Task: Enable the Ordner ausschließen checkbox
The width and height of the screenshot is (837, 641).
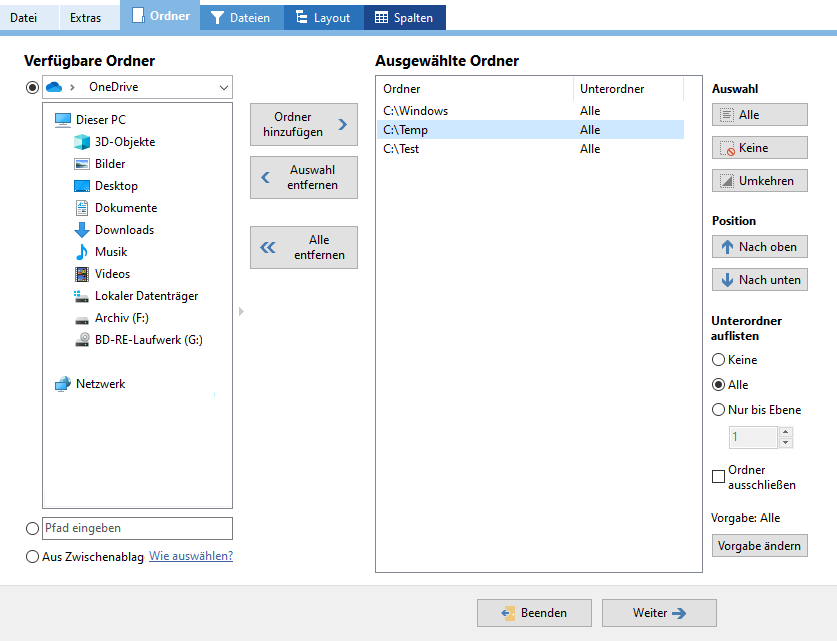Action: (718, 477)
